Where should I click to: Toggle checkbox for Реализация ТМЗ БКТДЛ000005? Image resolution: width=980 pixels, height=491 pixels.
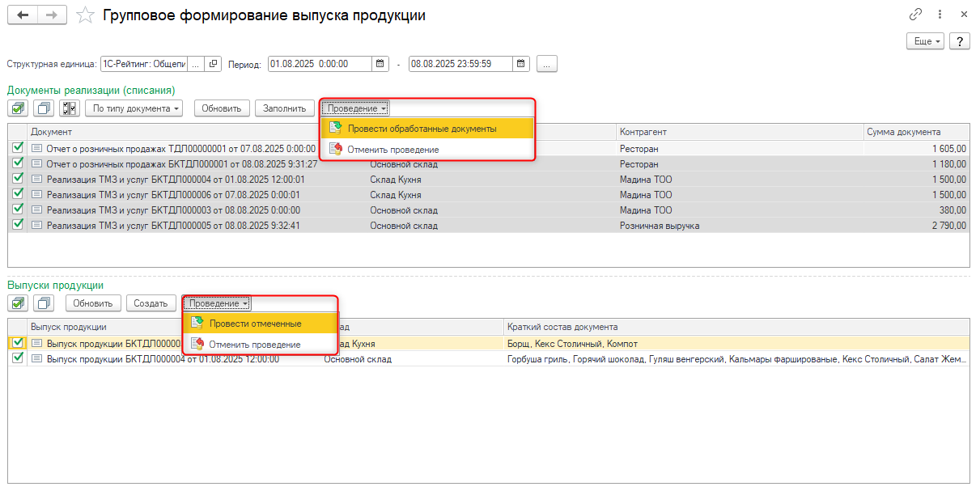coord(18,225)
